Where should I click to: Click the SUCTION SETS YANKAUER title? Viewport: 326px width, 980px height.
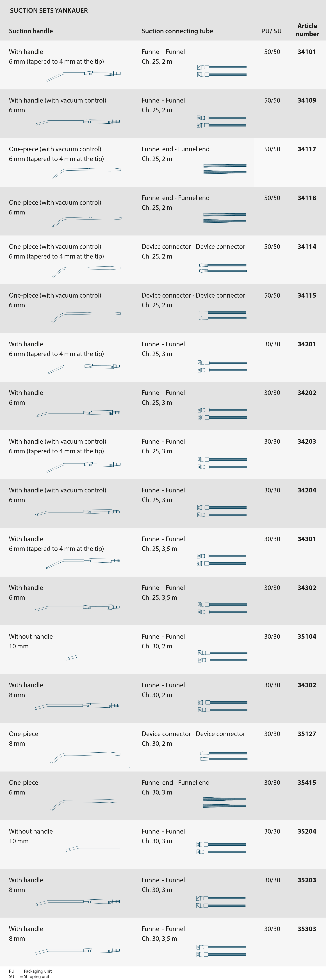coord(49,11)
